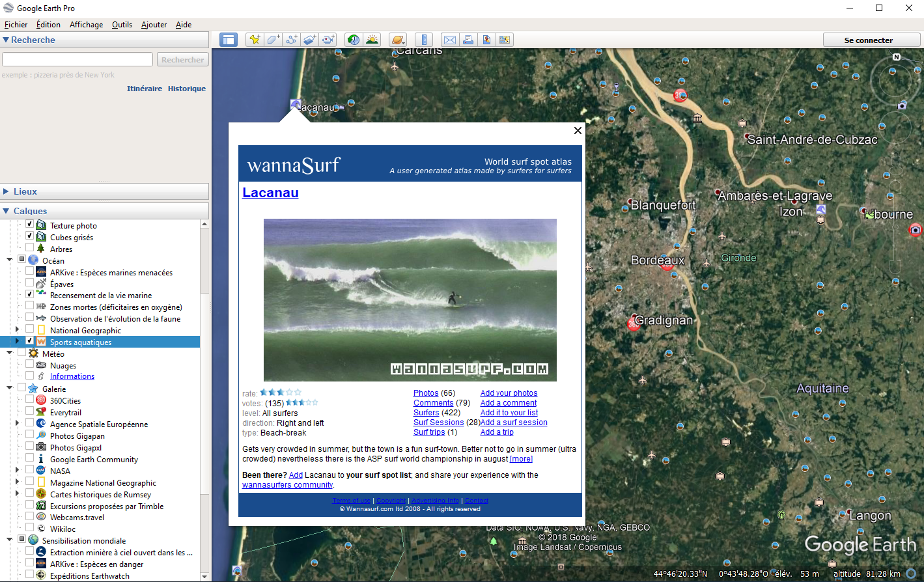Click the move joystick navigation control

(x=895, y=128)
